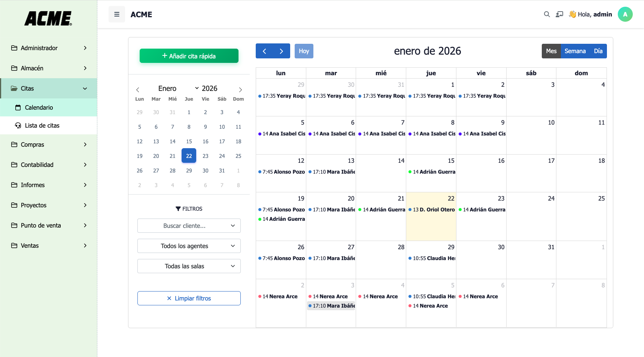The width and height of the screenshot is (644, 357).
Task: Open the Todas las salas dropdown
Action: point(189,266)
